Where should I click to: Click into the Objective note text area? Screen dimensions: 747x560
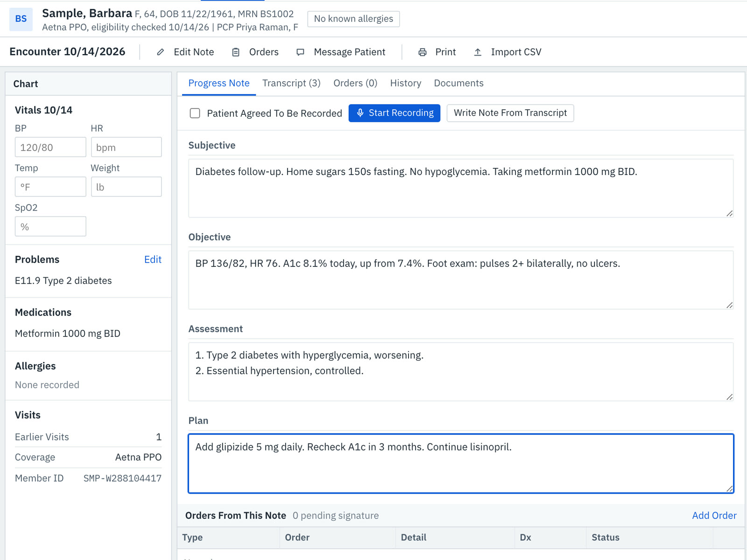point(461,280)
